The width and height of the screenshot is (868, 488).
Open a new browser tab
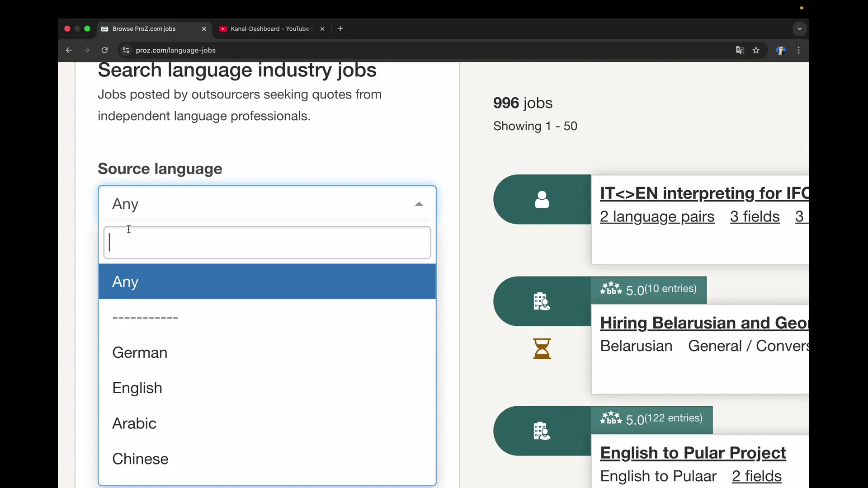pos(340,29)
